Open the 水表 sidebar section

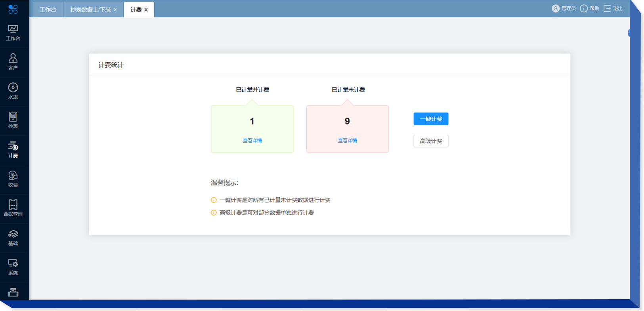(13, 92)
